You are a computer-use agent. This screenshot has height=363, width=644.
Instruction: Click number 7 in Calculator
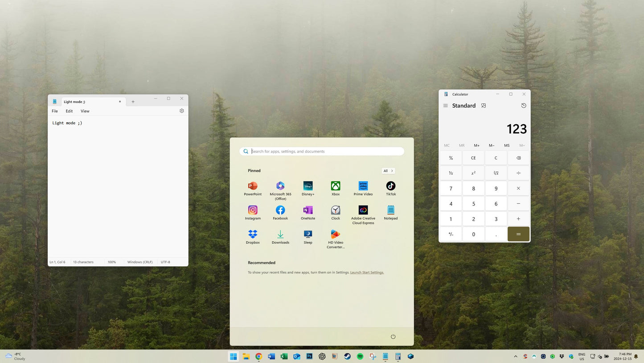451,188
